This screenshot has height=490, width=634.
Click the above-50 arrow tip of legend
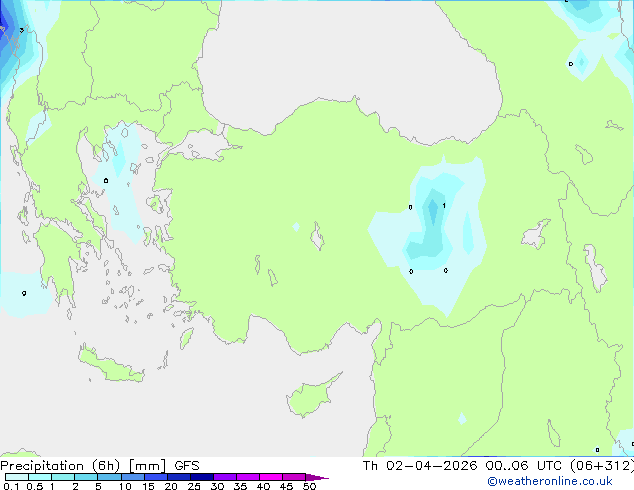(317, 477)
